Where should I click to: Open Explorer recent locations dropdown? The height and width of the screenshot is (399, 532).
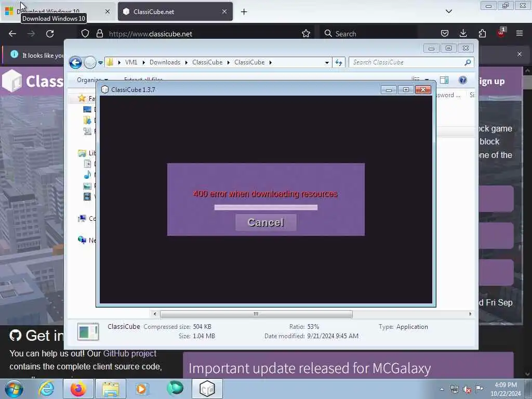pyautogui.click(x=100, y=62)
